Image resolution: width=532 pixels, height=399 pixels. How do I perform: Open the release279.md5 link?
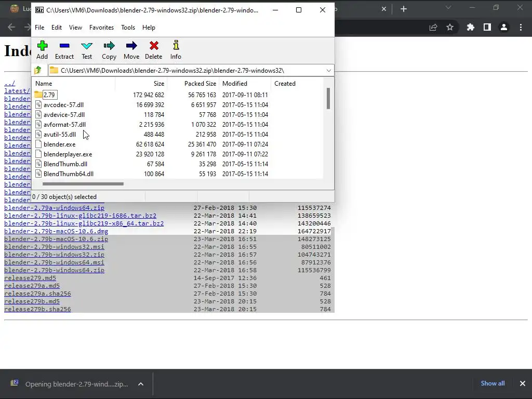30,278
